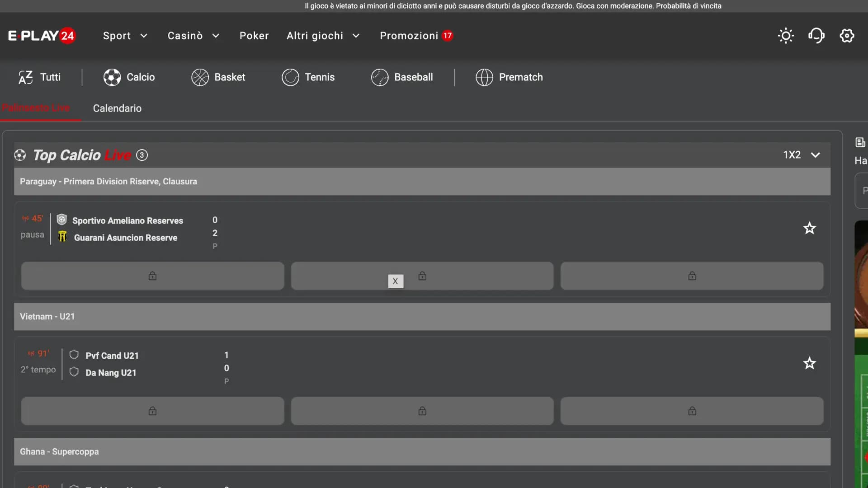
Task: Click the brightness/theme toggle icon
Action: [786, 35]
